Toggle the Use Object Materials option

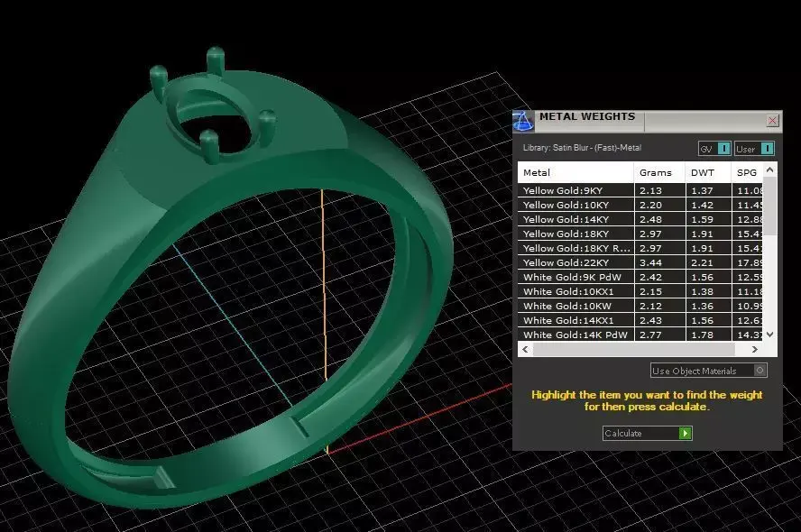[708, 371]
